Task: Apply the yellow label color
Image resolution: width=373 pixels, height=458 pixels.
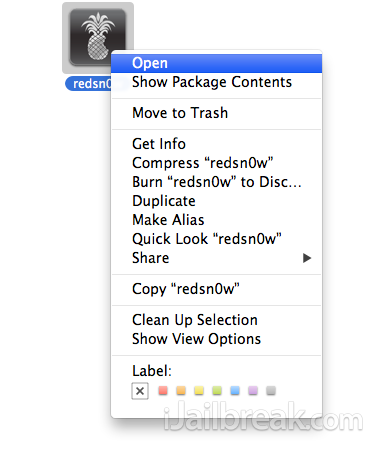Action: [199, 390]
